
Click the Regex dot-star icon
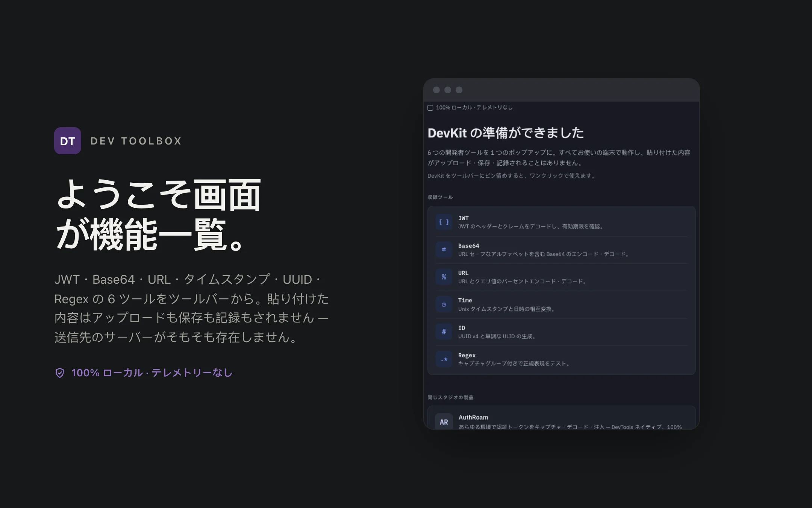point(444,359)
